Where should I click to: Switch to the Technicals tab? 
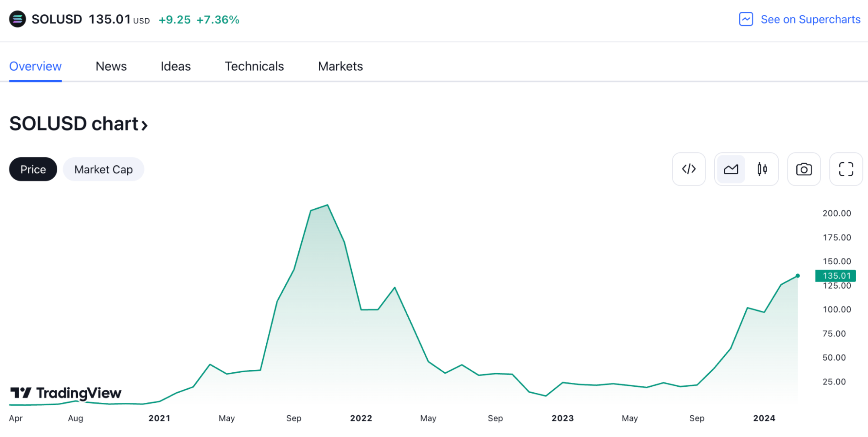point(254,66)
